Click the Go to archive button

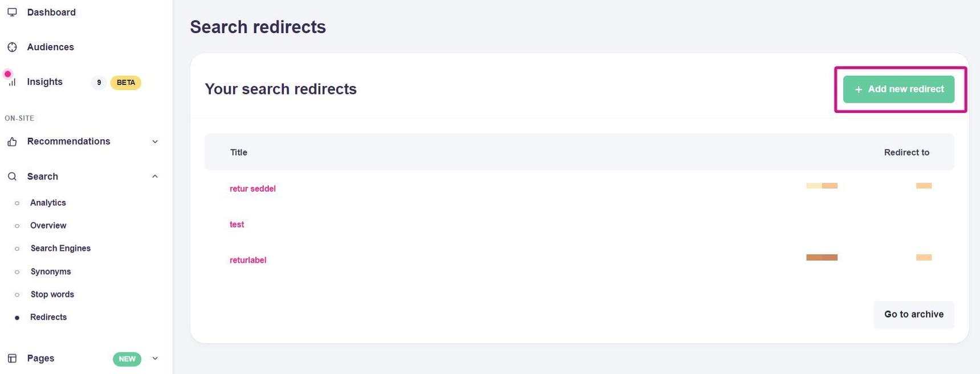point(913,315)
